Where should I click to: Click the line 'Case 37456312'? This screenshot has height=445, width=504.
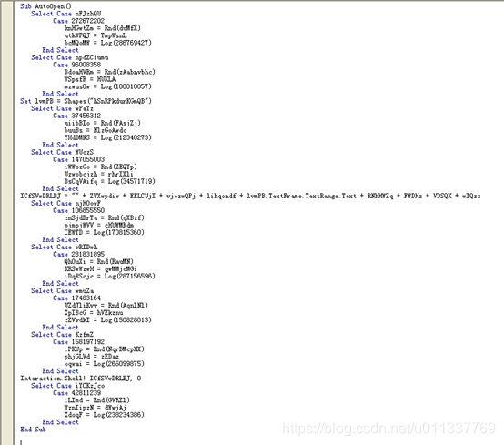(76, 116)
